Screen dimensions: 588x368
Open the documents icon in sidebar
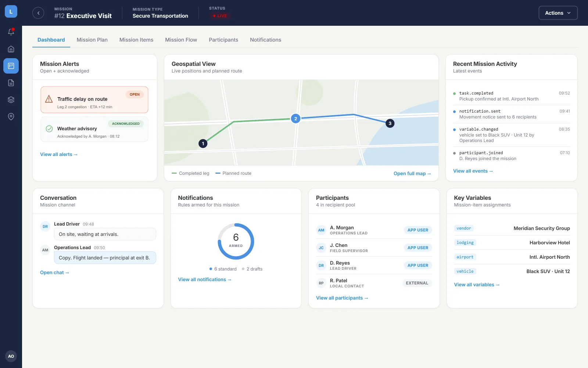tap(11, 83)
